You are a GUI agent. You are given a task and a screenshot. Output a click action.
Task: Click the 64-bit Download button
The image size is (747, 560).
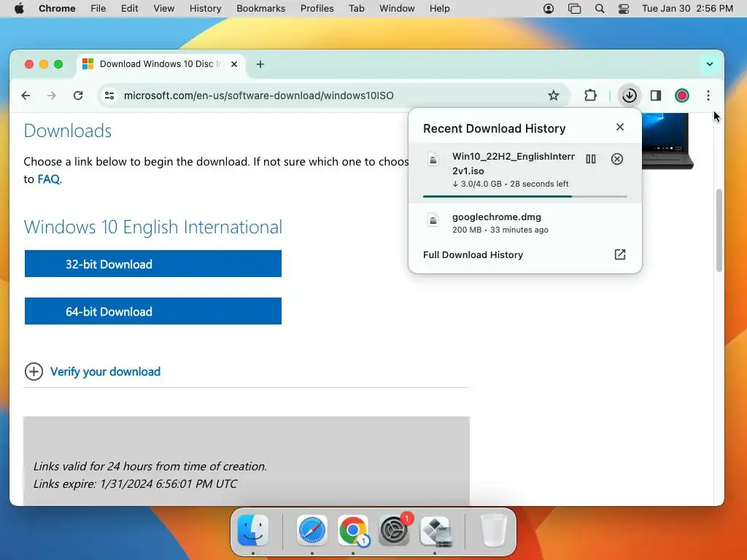coord(153,311)
